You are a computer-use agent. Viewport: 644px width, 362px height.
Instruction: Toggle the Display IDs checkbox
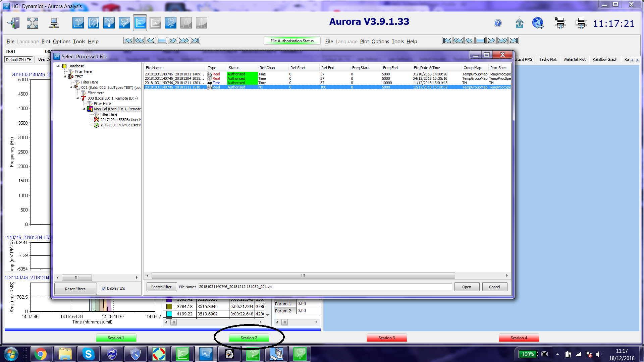(104, 289)
